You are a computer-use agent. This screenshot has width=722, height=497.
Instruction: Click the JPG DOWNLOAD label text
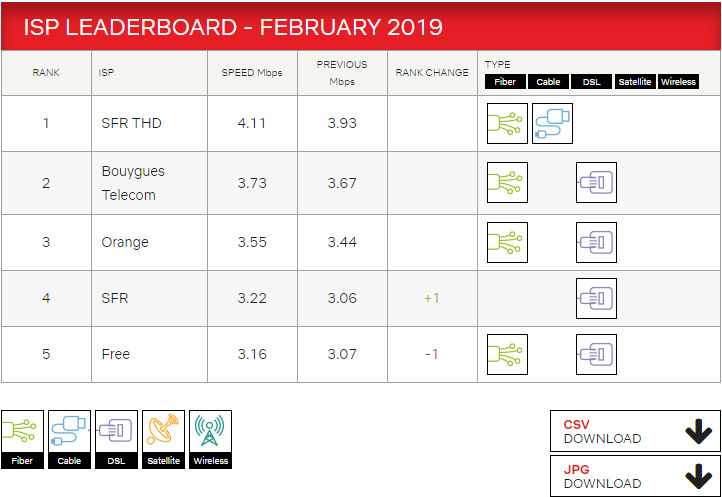pos(602,477)
